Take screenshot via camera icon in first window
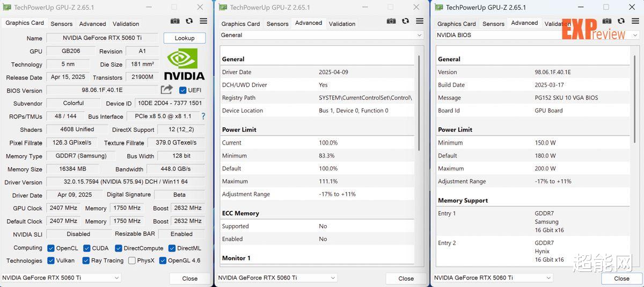 tap(175, 21)
